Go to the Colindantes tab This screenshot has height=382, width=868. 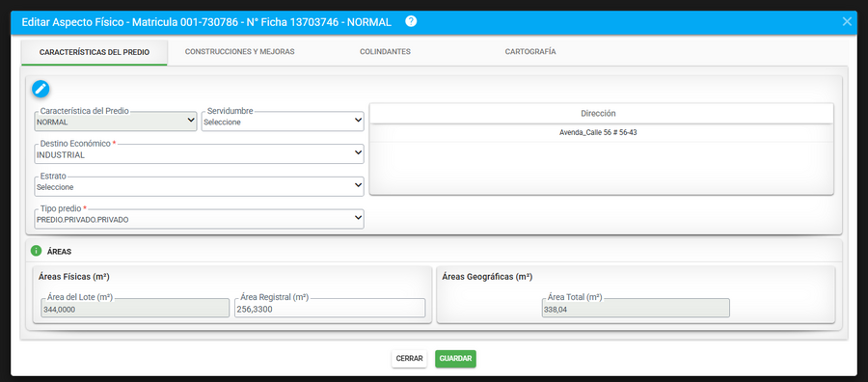click(385, 51)
